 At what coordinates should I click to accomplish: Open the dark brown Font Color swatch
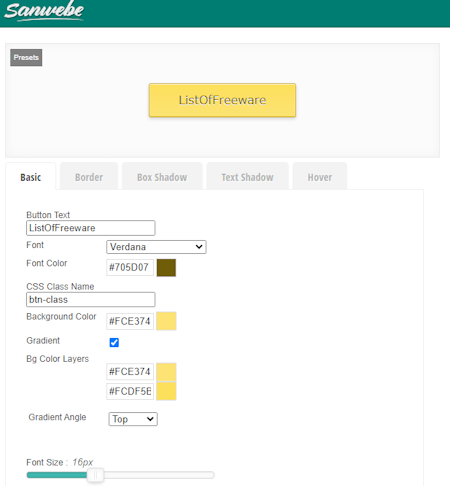[166, 268]
